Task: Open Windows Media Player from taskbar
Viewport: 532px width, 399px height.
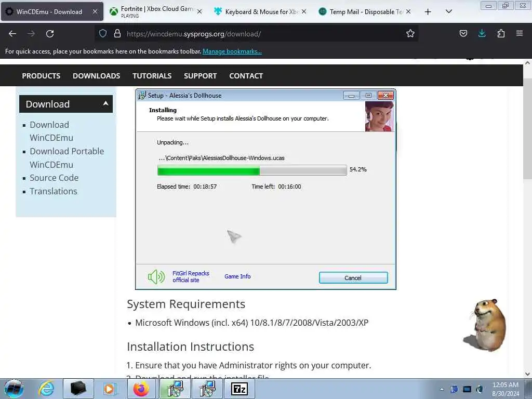Action: tap(110, 389)
